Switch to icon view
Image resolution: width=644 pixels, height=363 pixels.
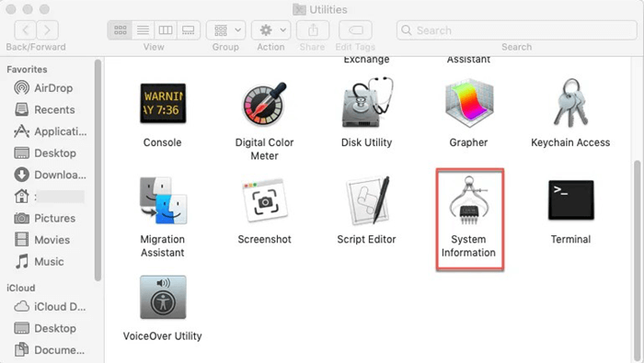click(120, 30)
